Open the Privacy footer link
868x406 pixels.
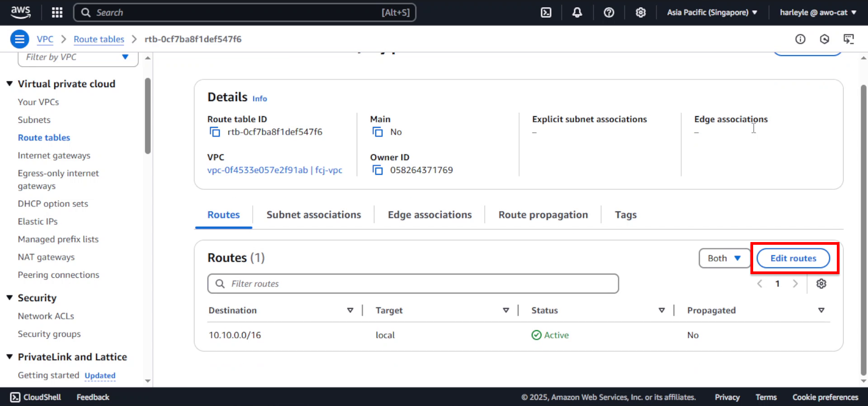[x=727, y=397]
